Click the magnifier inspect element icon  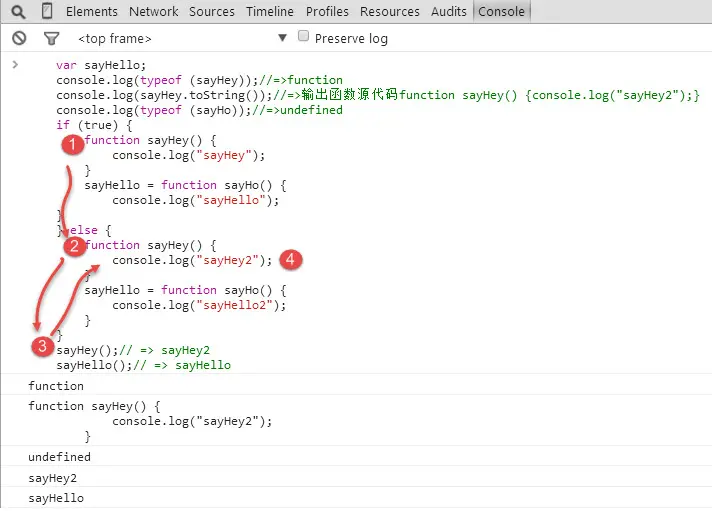click(18, 11)
